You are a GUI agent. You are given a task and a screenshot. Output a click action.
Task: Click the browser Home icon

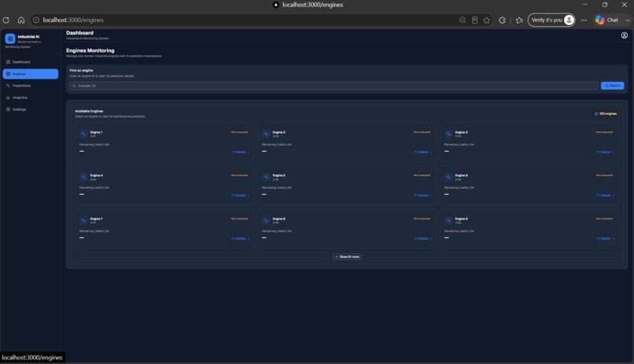(21, 20)
